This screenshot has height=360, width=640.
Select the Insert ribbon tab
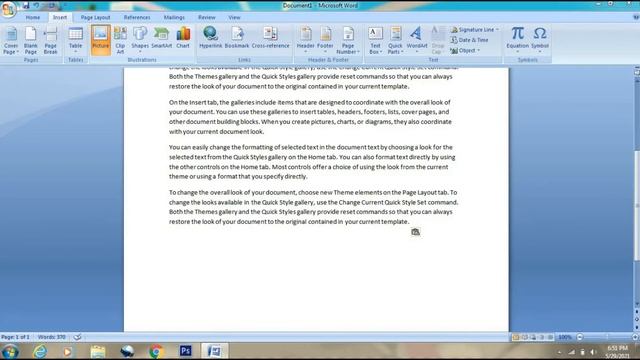60,18
